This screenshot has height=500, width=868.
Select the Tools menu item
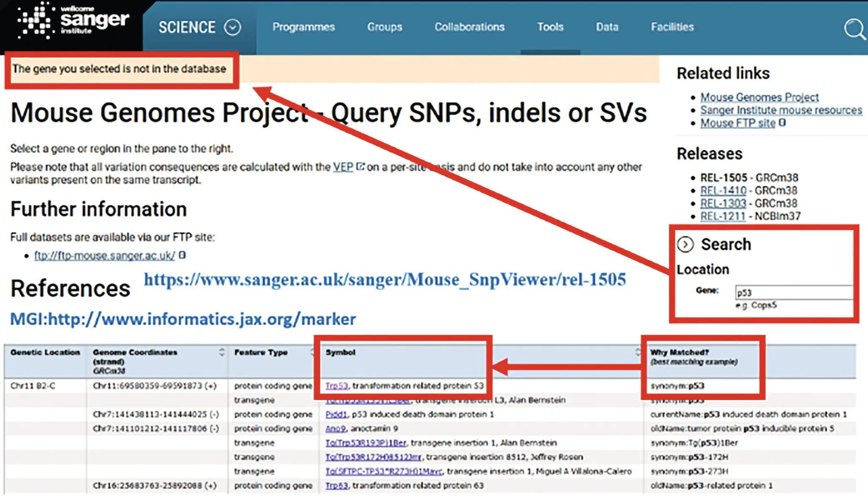pyautogui.click(x=550, y=27)
